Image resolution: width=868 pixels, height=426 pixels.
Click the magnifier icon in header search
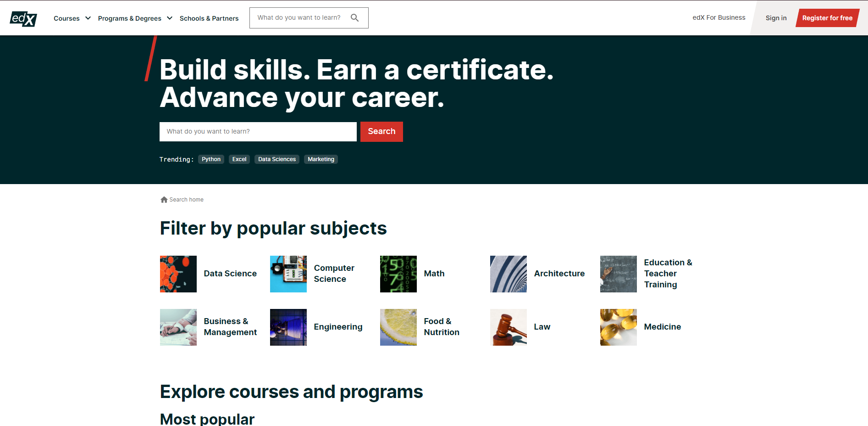(x=354, y=18)
